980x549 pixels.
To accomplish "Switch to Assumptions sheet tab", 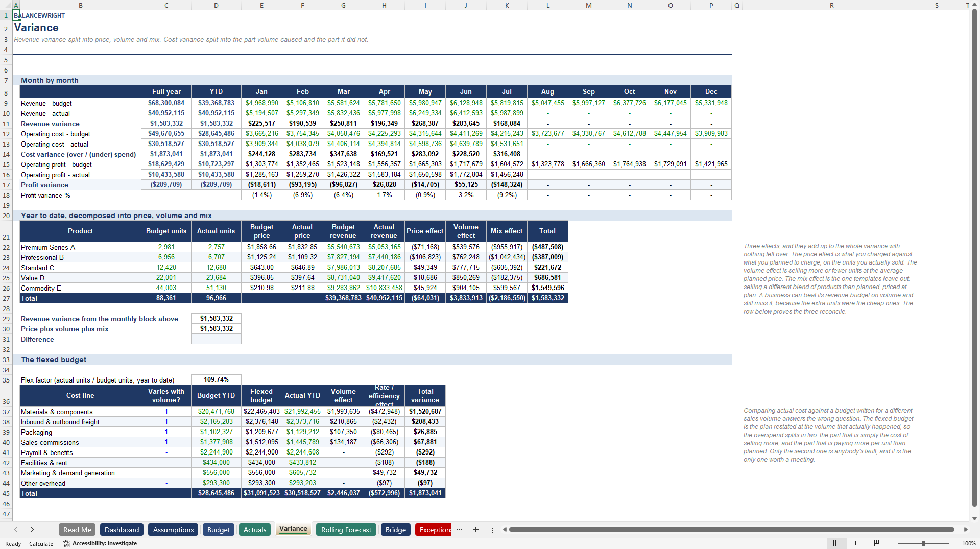I will point(173,530).
